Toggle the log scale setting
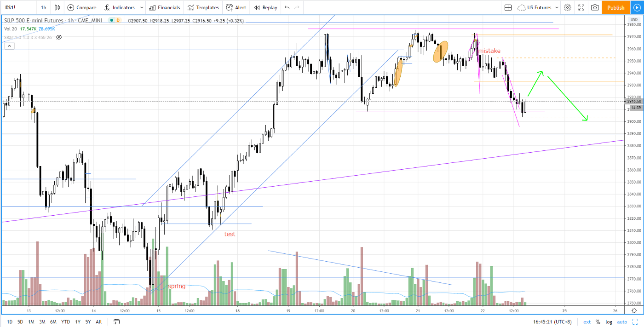 click(609, 321)
